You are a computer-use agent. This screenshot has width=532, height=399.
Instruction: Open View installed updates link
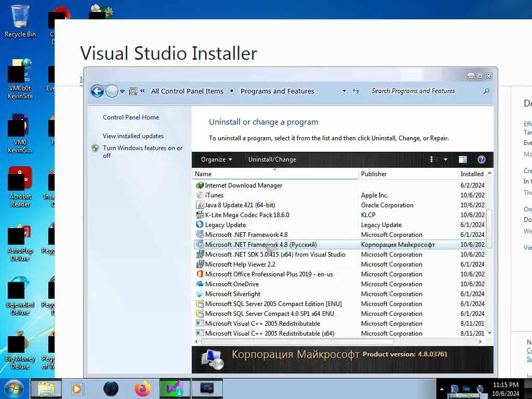point(134,136)
